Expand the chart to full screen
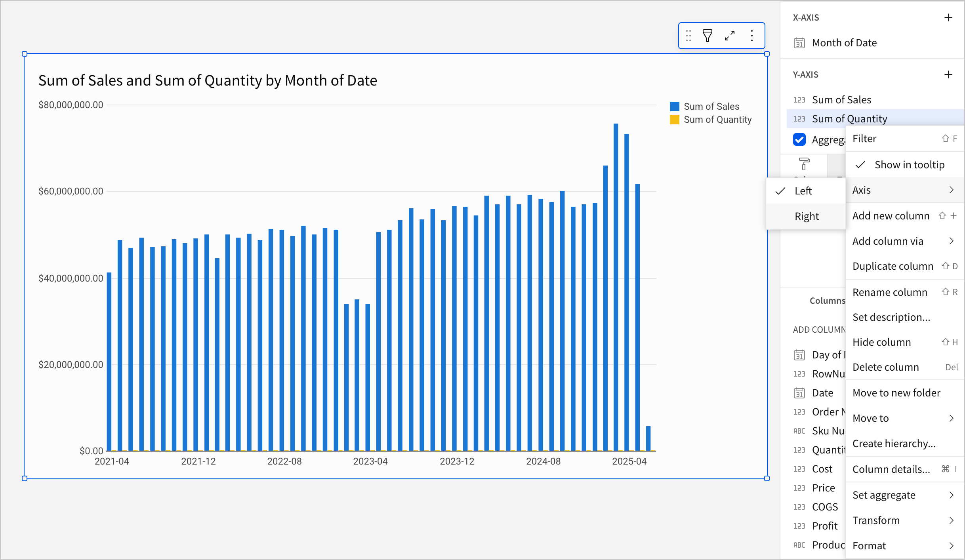 click(x=730, y=36)
